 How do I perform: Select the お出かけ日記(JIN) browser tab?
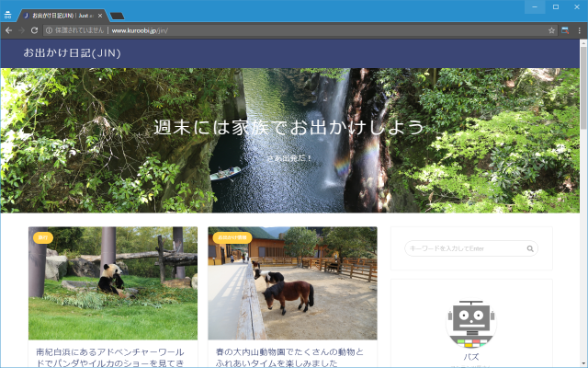(62, 16)
